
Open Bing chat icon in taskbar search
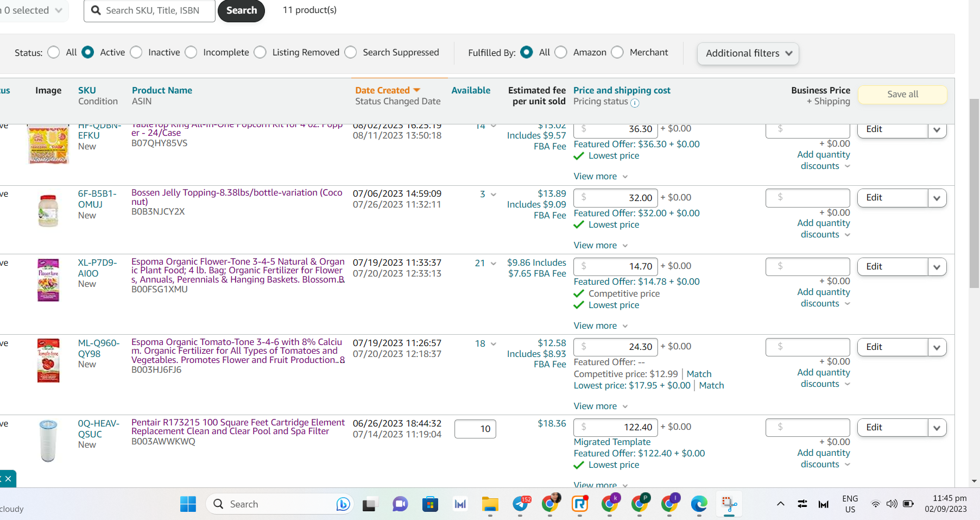(343, 504)
